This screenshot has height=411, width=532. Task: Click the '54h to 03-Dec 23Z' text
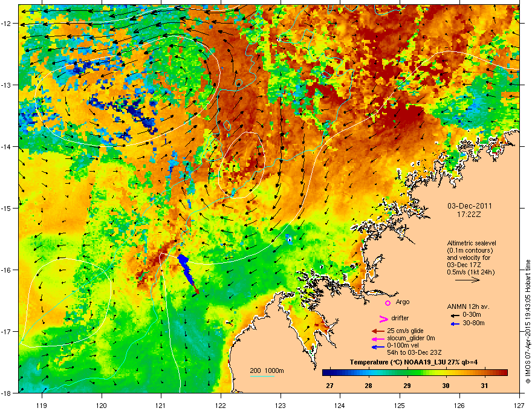coord(414,352)
